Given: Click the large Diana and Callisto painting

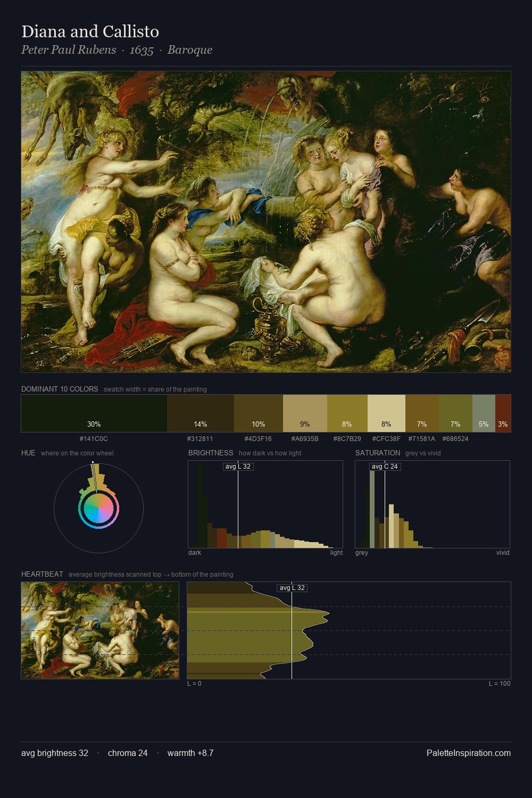Looking at the screenshot, I should pyautogui.click(x=266, y=222).
